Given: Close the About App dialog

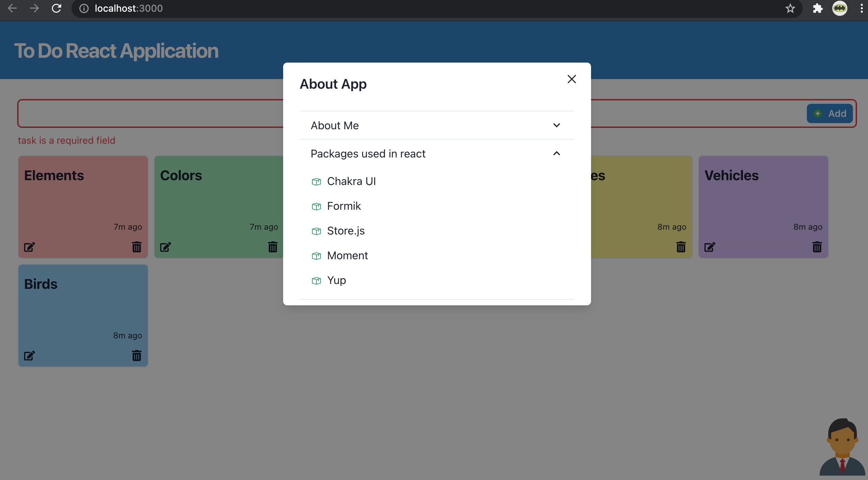Looking at the screenshot, I should point(571,79).
